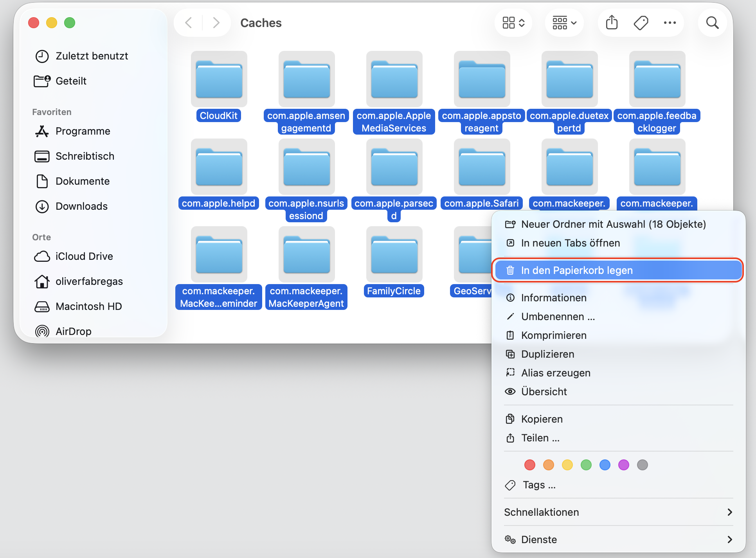Open Downloads in sidebar

pos(93,206)
